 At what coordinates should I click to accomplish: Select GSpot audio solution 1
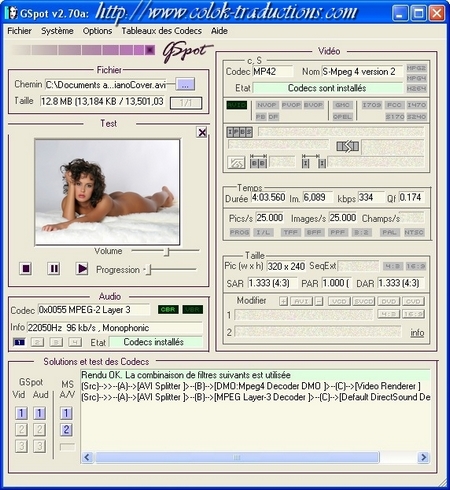tap(39, 413)
